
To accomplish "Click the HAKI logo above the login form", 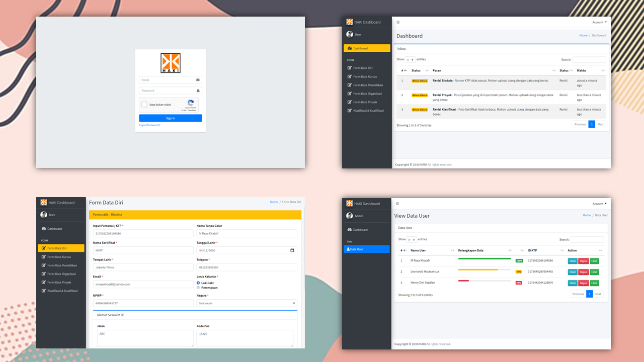I will 171,63.
